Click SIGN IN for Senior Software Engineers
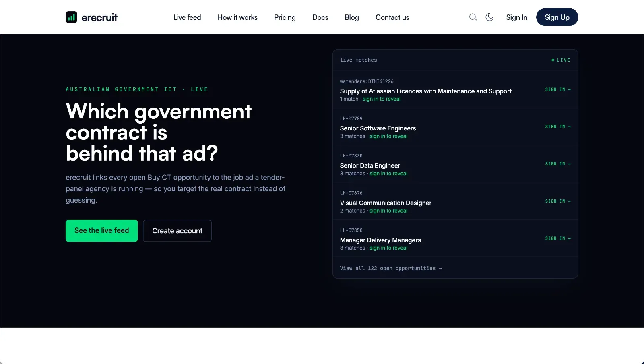The image size is (644, 364). (558, 126)
